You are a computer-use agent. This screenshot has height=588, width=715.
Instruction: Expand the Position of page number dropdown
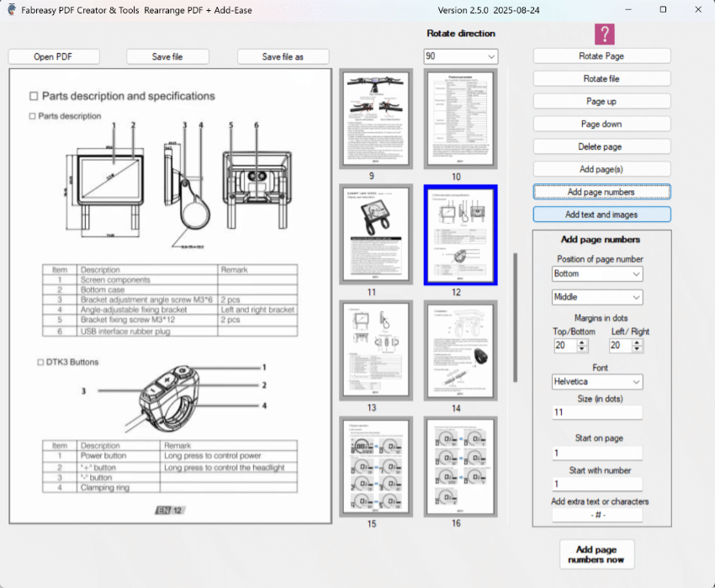click(597, 274)
